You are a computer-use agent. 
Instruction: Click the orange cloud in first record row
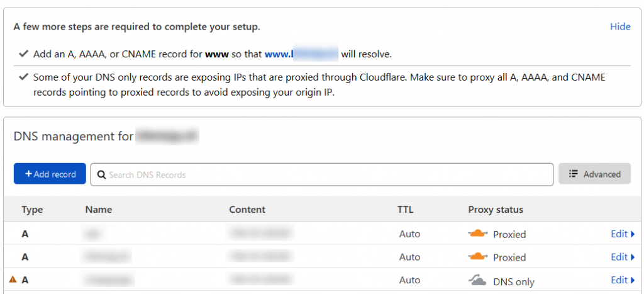tap(478, 234)
